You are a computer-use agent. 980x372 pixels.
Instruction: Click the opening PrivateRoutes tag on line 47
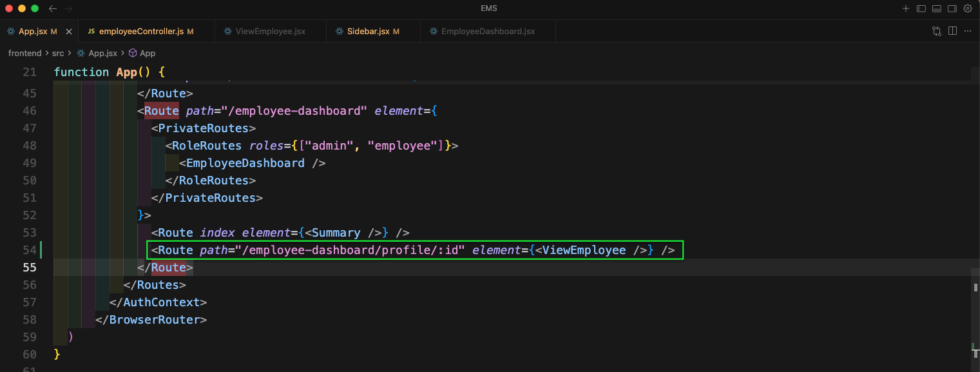coord(204,128)
